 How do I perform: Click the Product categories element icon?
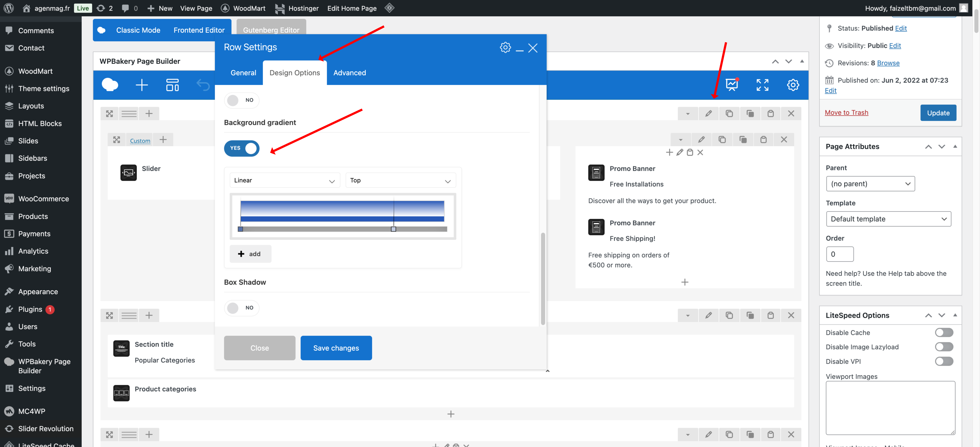pos(121,393)
